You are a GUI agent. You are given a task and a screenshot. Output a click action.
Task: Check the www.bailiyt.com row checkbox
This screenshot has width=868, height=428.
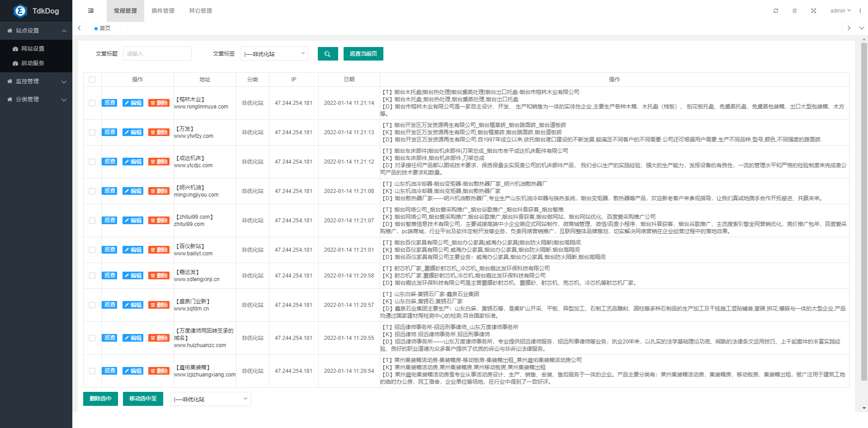(x=92, y=250)
